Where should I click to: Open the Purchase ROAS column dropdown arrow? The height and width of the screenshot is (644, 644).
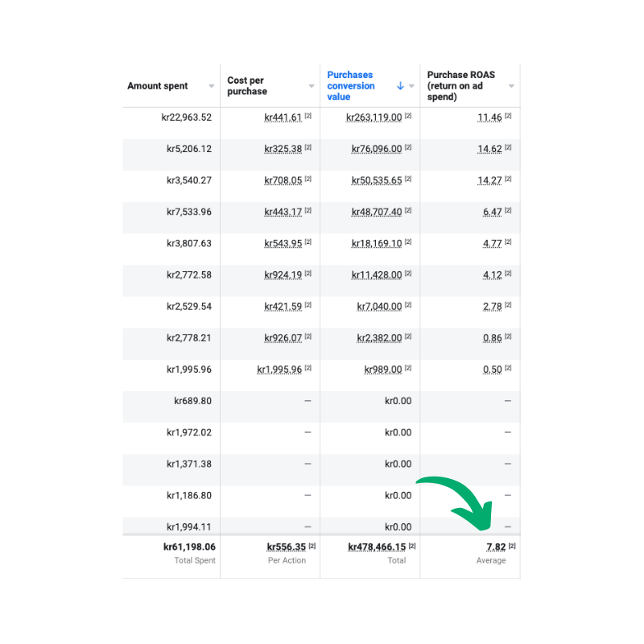[511, 86]
